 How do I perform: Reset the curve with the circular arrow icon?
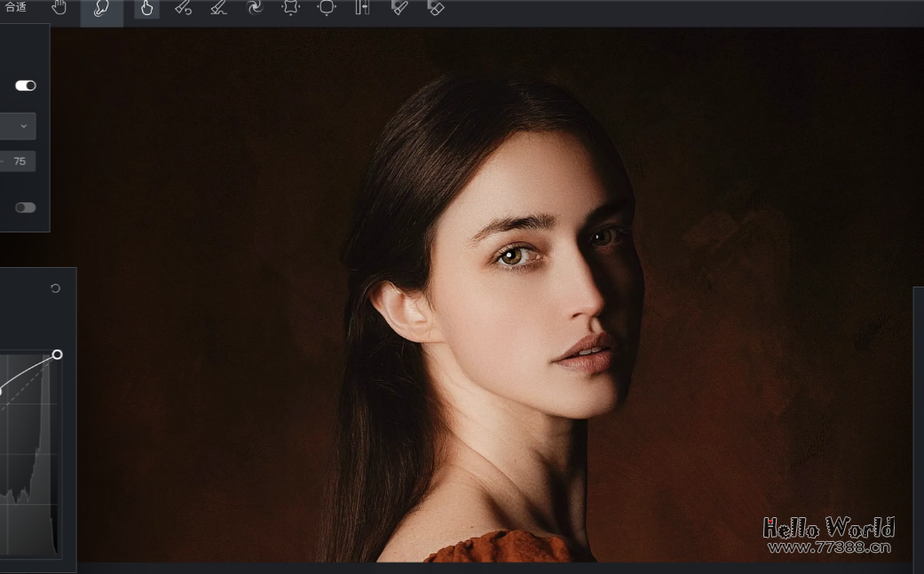click(55, 287)
